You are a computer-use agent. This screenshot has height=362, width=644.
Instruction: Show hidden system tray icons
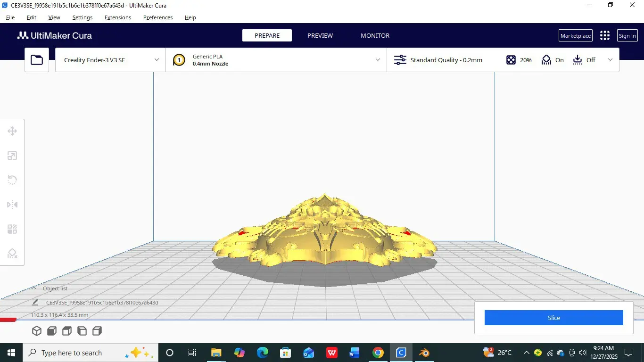point(526,353)
